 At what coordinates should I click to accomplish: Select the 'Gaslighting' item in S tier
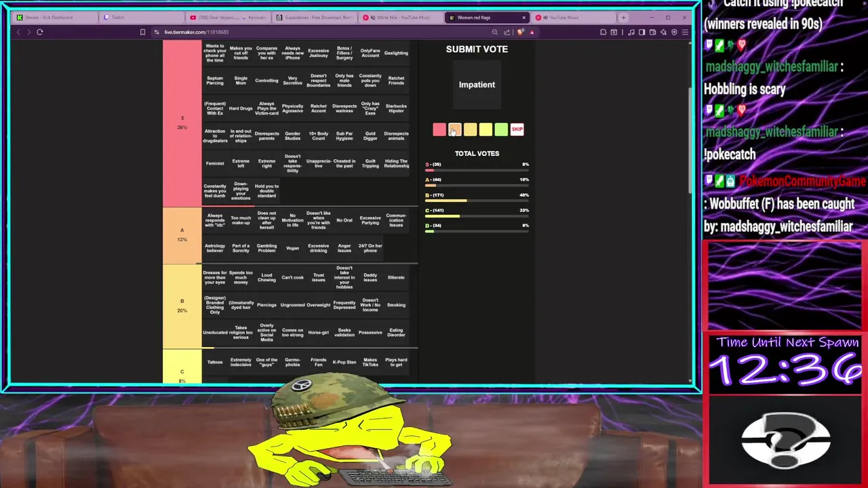coord(396,53)
